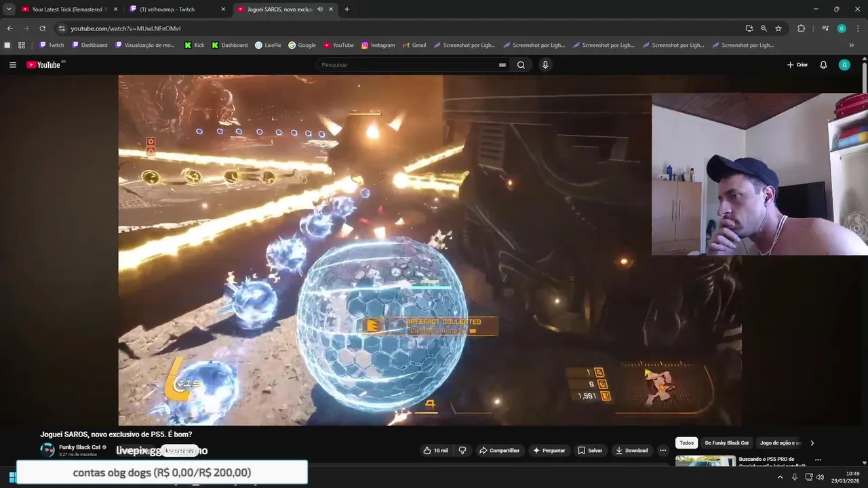This screenshot has width=868, height=488.
Task: Select the De Funky Black Cat chip
Action: coord(727,443)
